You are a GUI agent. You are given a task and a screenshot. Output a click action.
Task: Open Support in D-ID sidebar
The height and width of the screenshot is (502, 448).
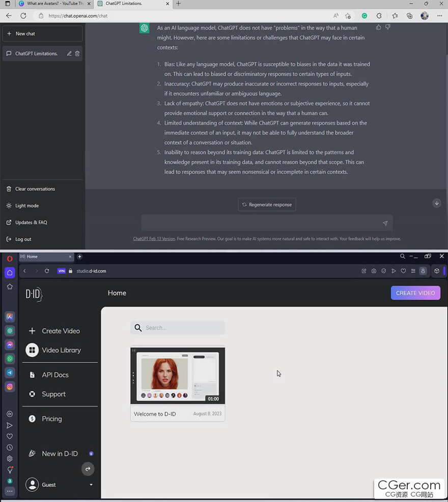pyautogui.click(x=47, y=394)
